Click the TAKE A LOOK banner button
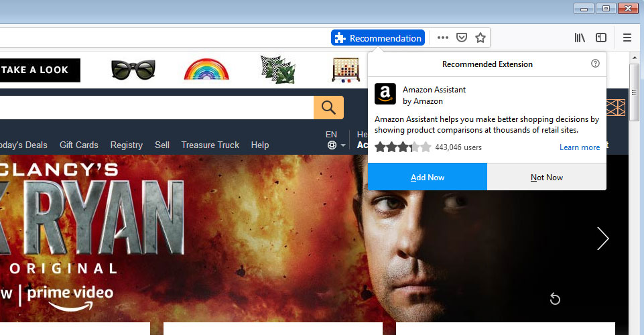Viewport: 644px width, 335px height. pos(40,70)
